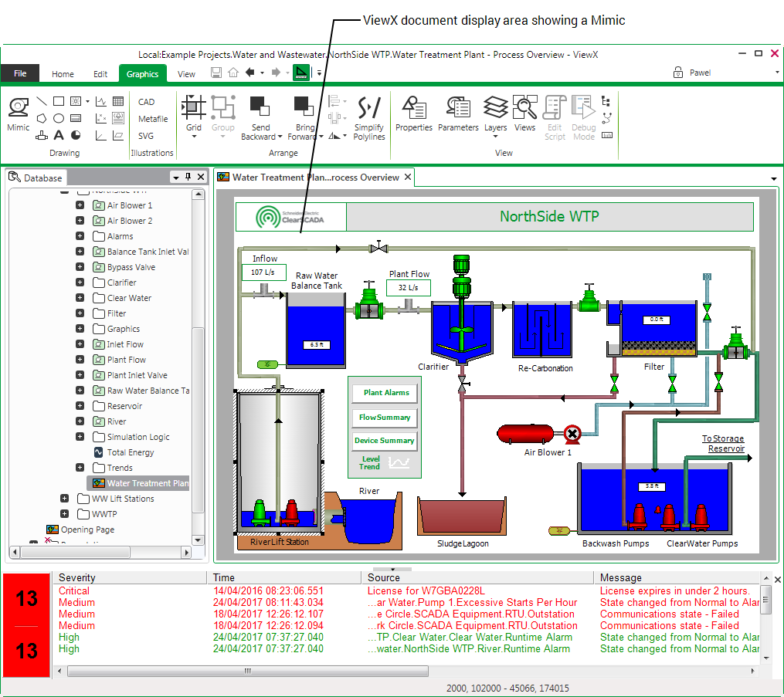Expand the Air Blower 1 tree node

pyautogui.click(x=80, y=205)
